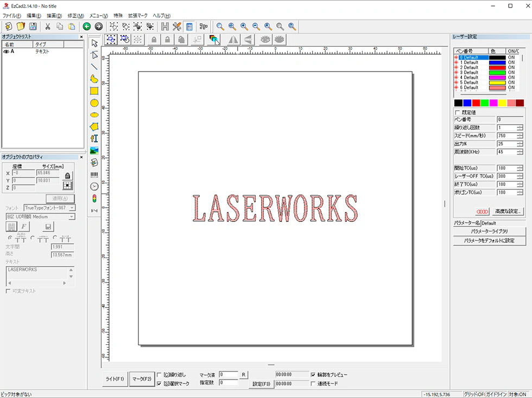The width and height of the screenshot is (532, 398).
Task: Select the Circle tool
Action: 94,103
